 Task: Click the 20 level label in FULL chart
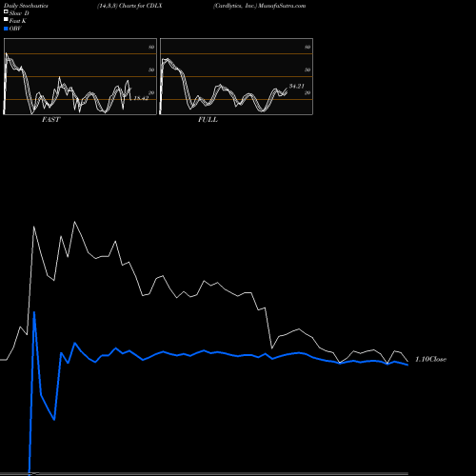tap(307, 92)
